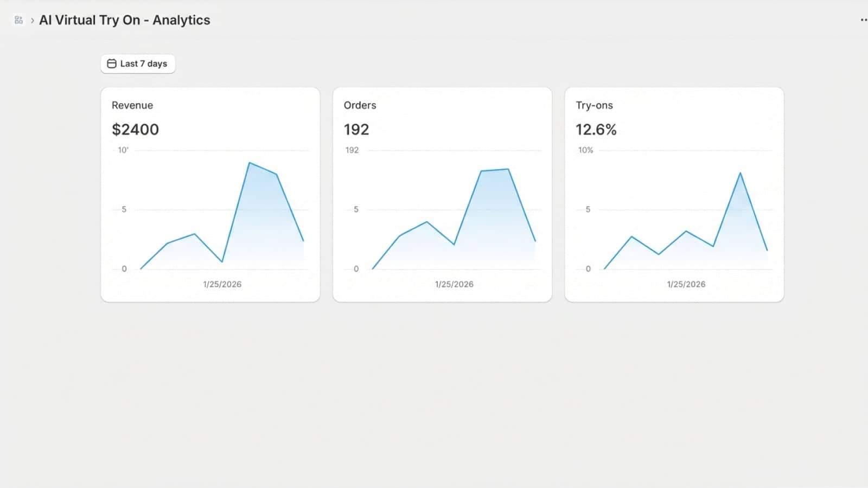The image size is (868, 488).
Task: Click the $2400 revenue figure
Action: [135, 129]
